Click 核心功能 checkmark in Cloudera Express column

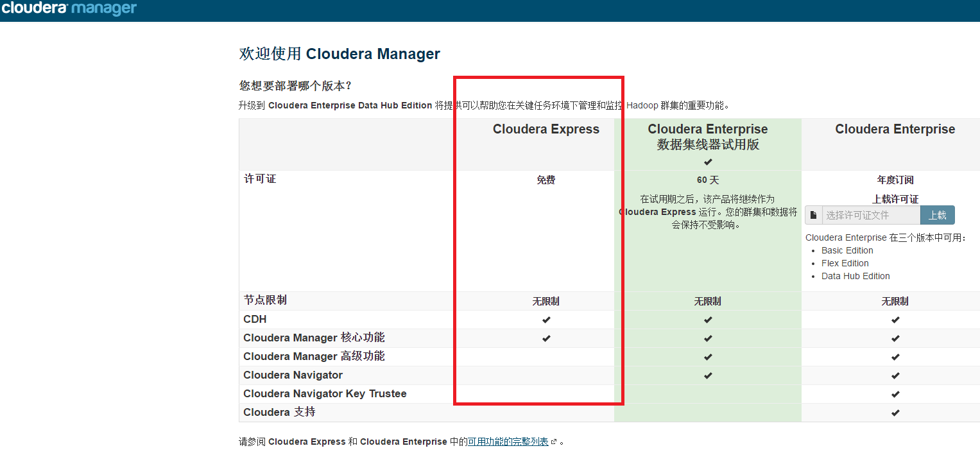[546, 338]
